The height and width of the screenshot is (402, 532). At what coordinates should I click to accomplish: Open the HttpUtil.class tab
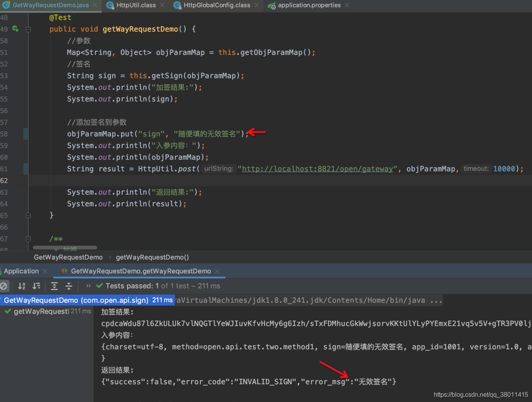pyautogui.click(x=136, y=5)
